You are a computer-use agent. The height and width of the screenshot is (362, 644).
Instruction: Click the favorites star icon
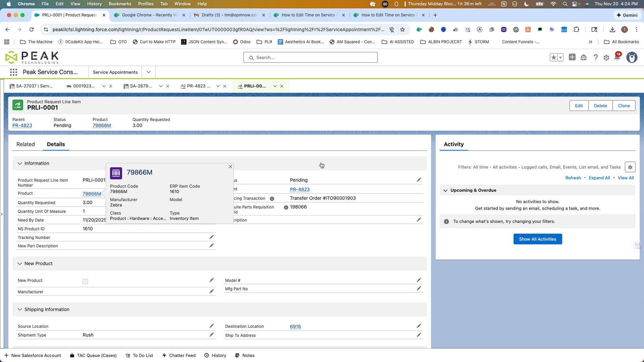553,58
